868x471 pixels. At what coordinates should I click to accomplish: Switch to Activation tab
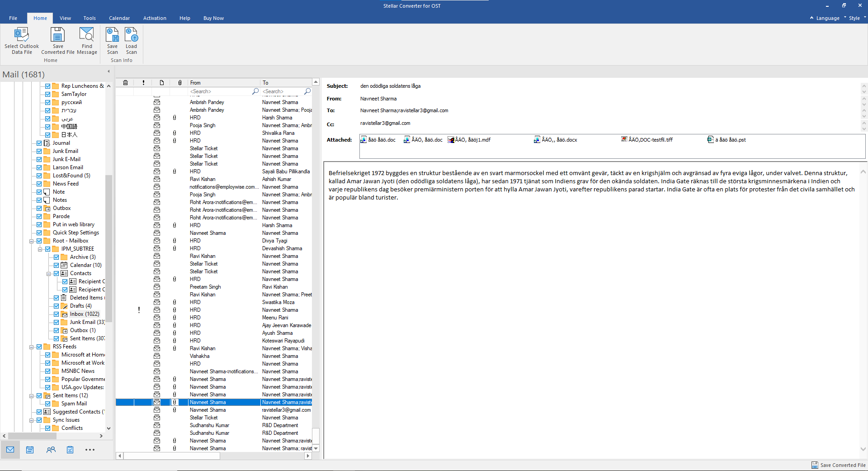pyautogui.click(x=155, y=18)
